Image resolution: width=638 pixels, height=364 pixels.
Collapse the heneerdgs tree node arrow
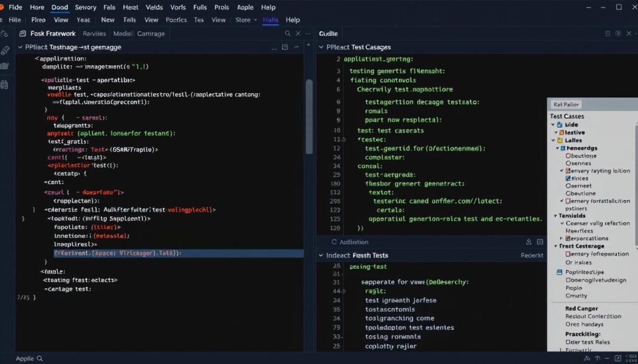(558, 148)
